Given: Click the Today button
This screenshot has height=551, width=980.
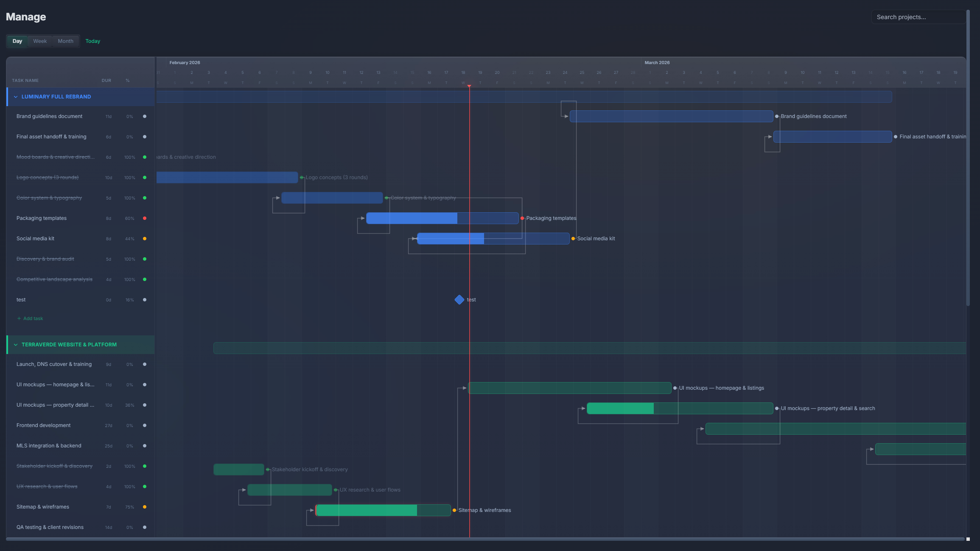Looking at the screenshot, I should (x=92, y=41).
